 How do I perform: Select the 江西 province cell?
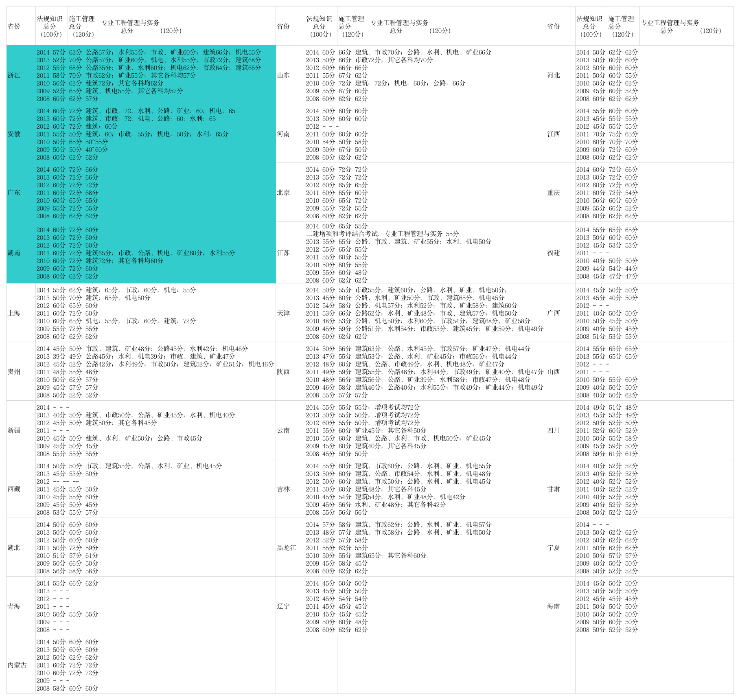(560, 134)
